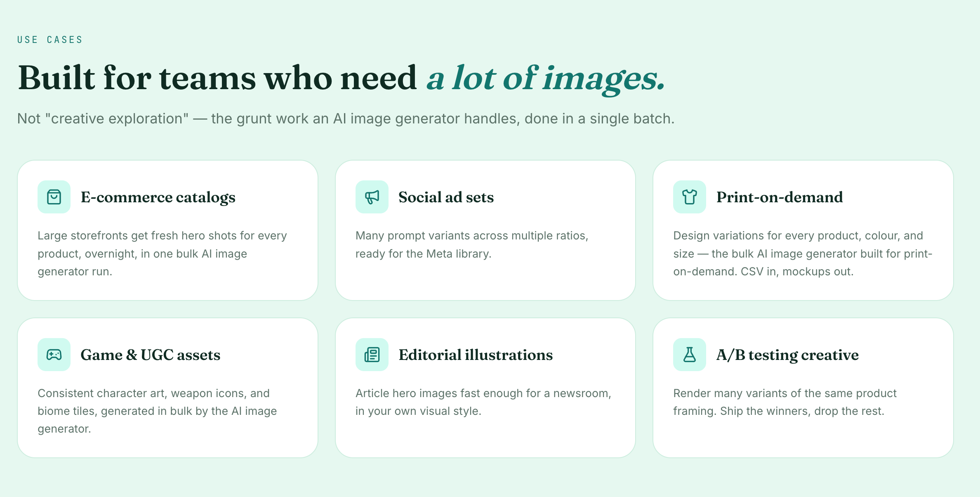Click the gamepad icon for Game & UGC assets

pos(54,355)
